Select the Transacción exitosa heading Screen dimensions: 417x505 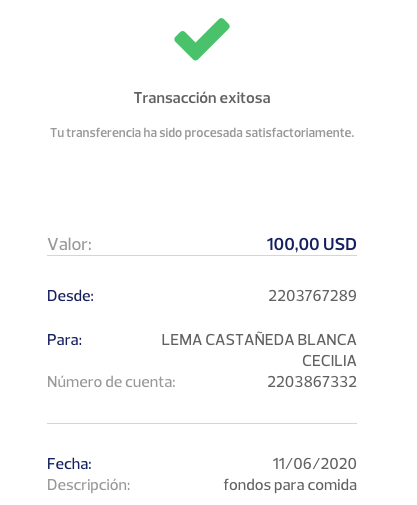[x=202, y=98]
